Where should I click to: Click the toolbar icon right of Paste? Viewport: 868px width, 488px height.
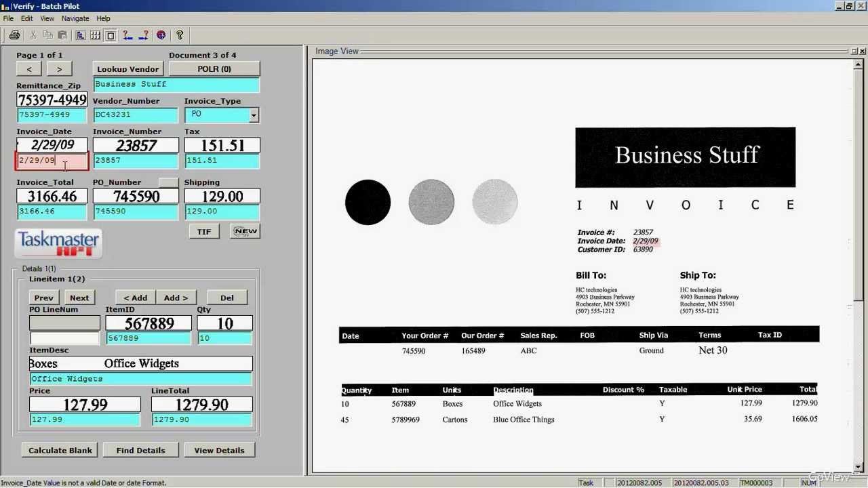[x=81, y=35]
